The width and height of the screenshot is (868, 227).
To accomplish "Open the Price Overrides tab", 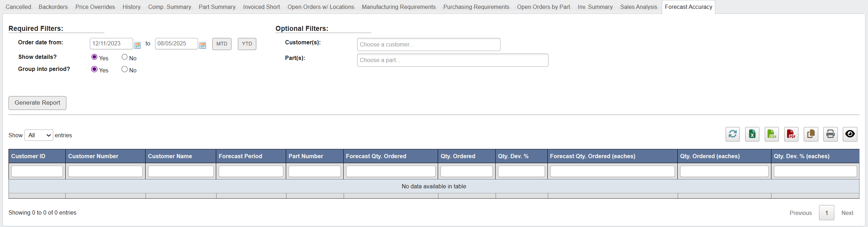I will pyautogui.click(x=95, y=7).
